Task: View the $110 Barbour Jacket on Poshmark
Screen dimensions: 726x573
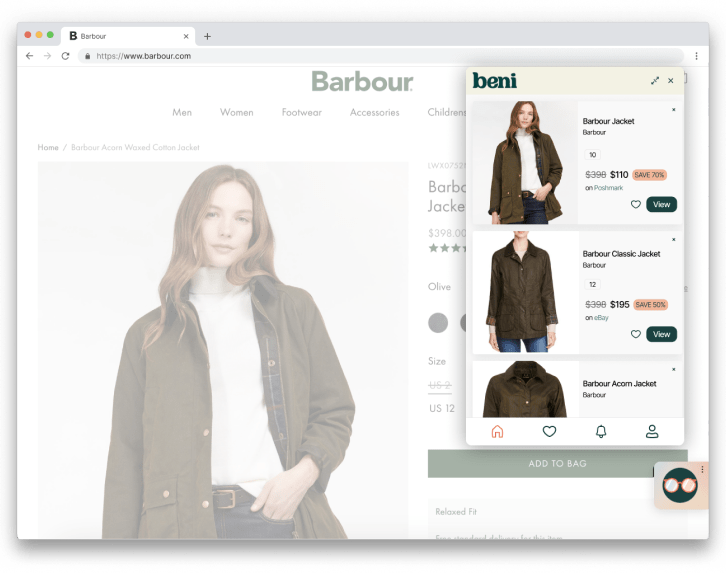Action: point(661,204)
